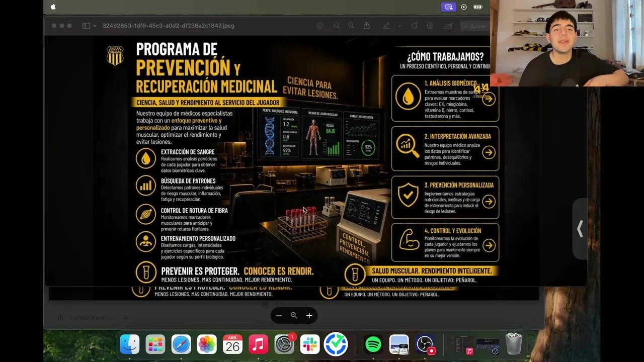Restore the minimized Music window in Dock

click(462, 345)
